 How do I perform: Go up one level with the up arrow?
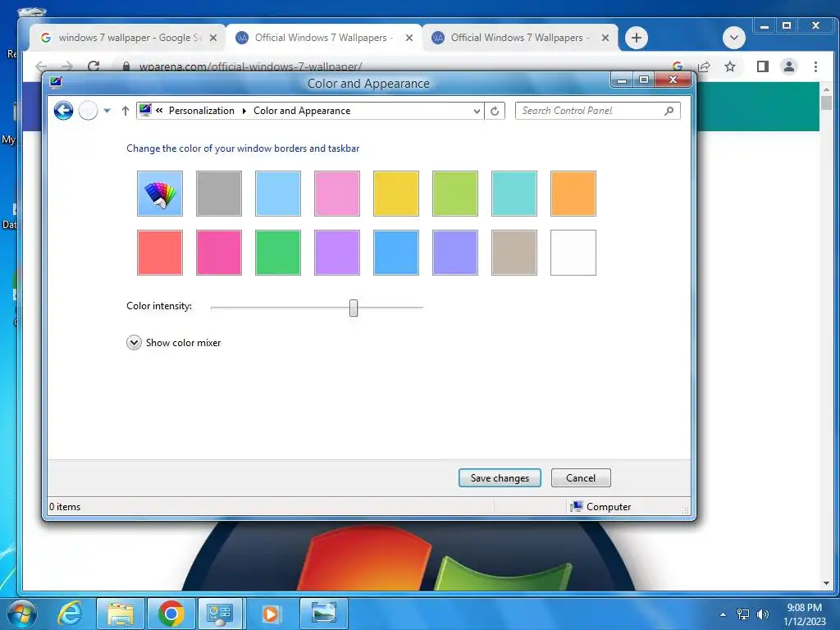[x=126, y=111]
